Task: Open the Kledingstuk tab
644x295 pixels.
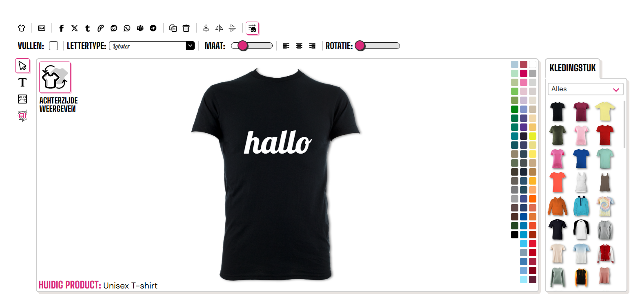Action: (x=573, y=68)
